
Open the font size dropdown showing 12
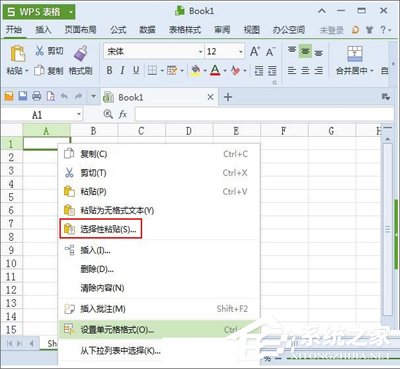tap(241, 52)
